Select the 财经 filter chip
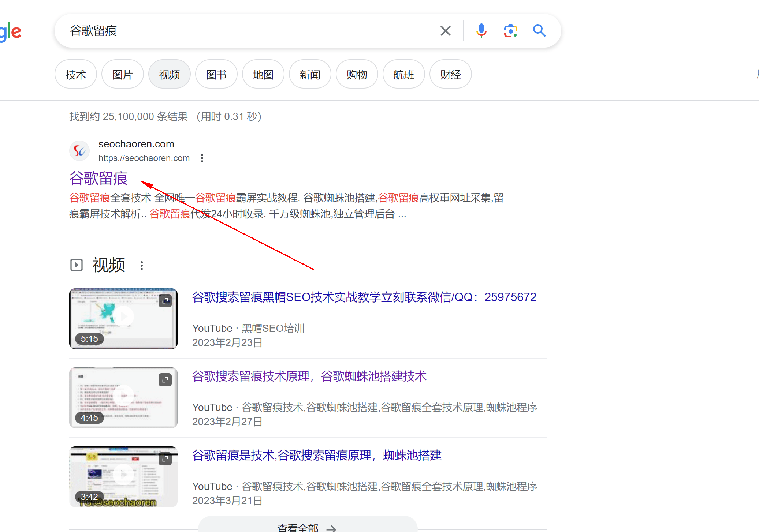Viewport: 759px width, 532px height. (451, 74)
